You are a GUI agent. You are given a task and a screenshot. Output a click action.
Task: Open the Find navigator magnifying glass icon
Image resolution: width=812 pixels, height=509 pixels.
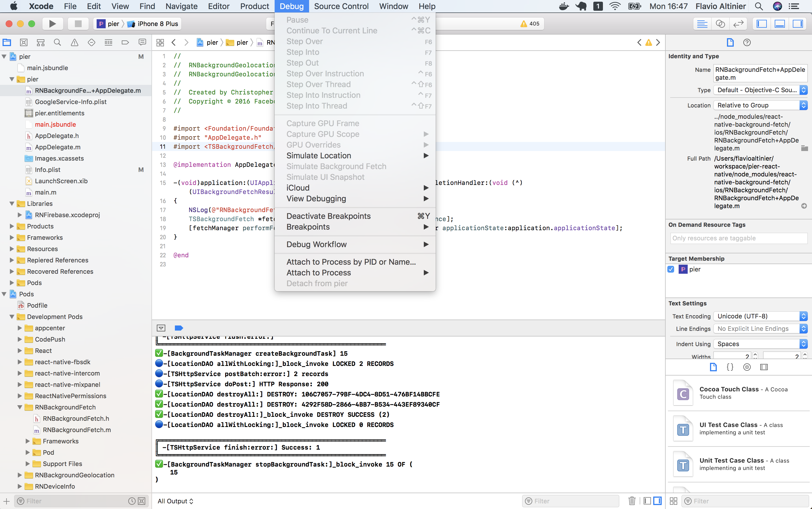57,42
